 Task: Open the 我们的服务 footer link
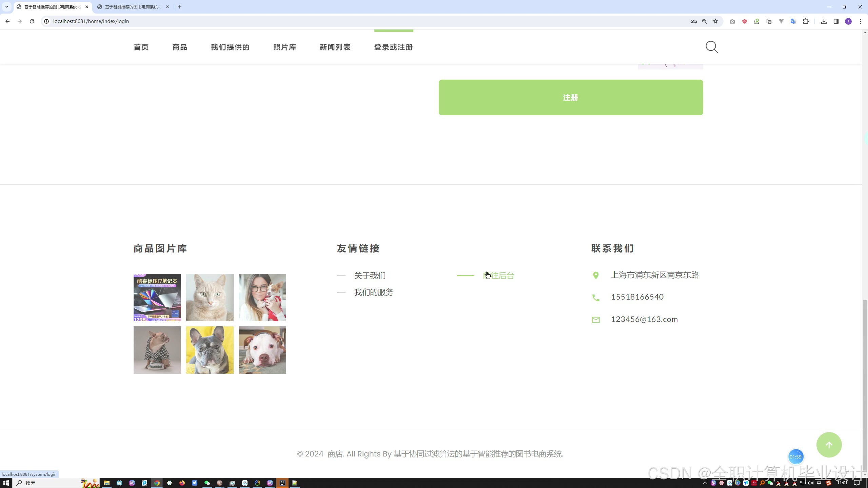click(x=374, y=292)
